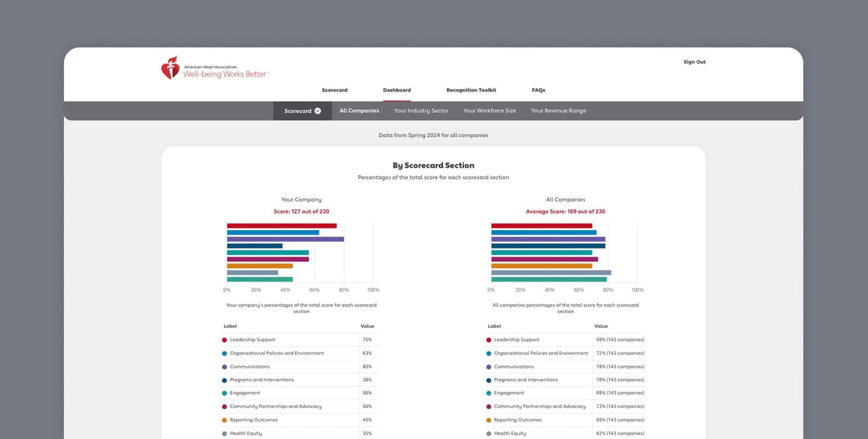Click purple Communications dot in All Companies table
The width and height of the screenshot is (868, 439).
point(489,367)
